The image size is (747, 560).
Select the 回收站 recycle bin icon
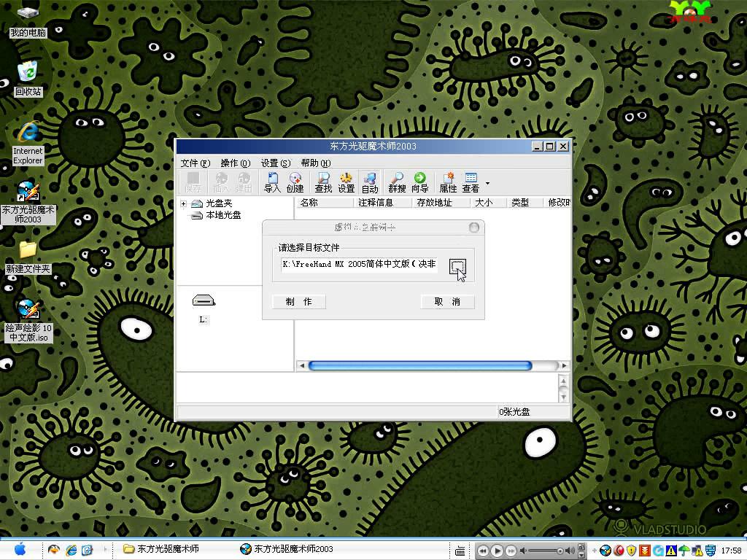click(28, 79)
